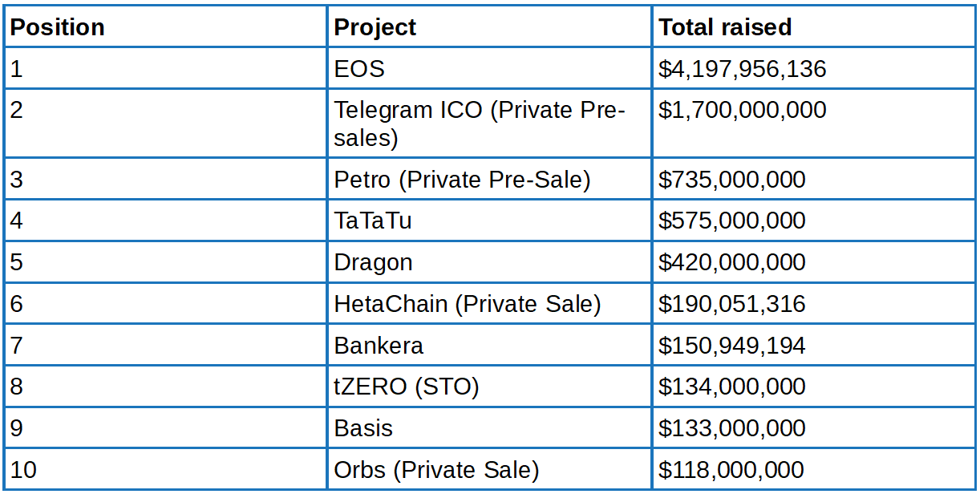Select the Dragon project cell
Image resolution: width=980 pixels, height=494 pixels.
[373, 262]
